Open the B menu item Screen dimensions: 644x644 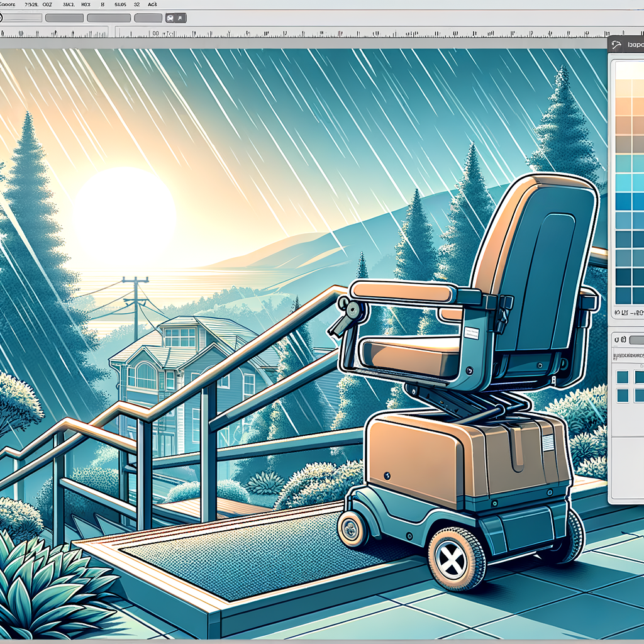coord(103,4)
